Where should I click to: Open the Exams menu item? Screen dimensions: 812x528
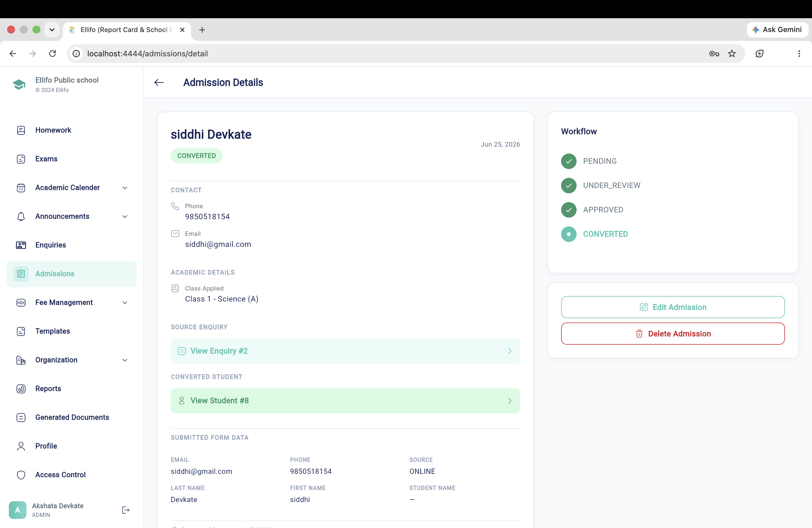(71, 159)
